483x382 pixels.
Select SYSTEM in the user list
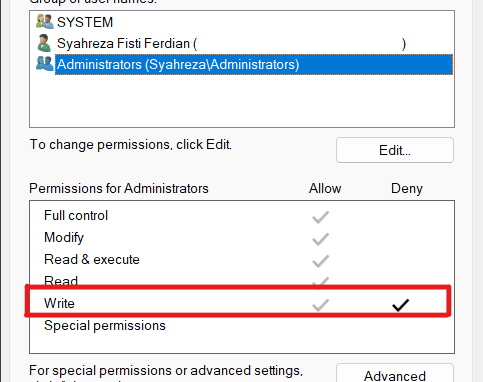pos(85,22)
